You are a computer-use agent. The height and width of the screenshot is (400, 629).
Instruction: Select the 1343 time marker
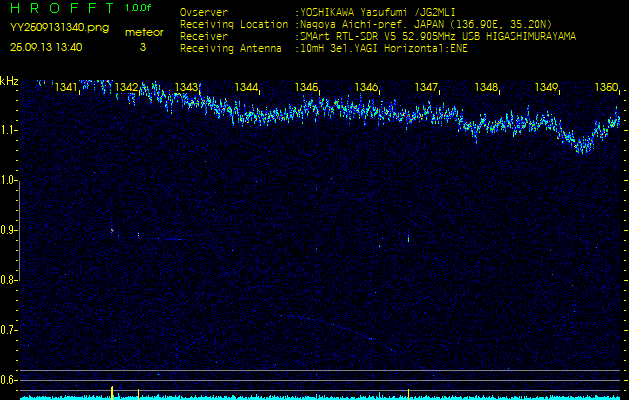(x=186, y=88)
